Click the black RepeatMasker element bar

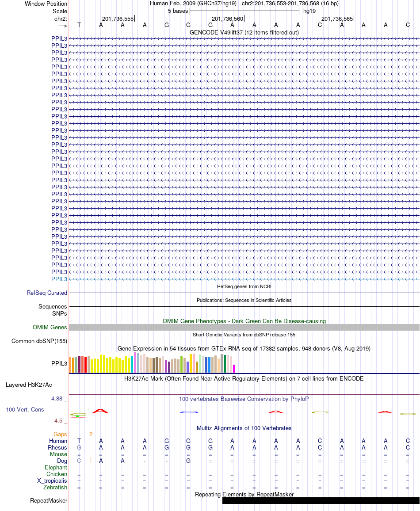(x=321, y=500)
